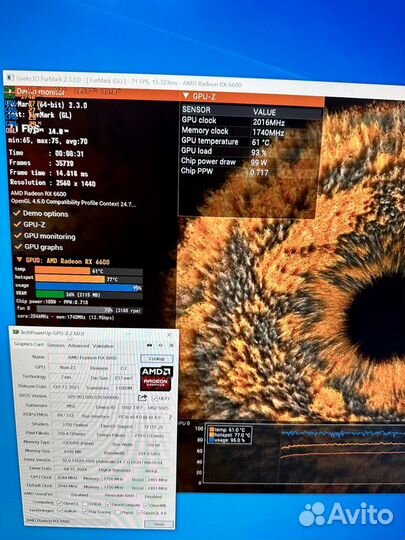Switch to the Validation tab

(x=103, y=346)
